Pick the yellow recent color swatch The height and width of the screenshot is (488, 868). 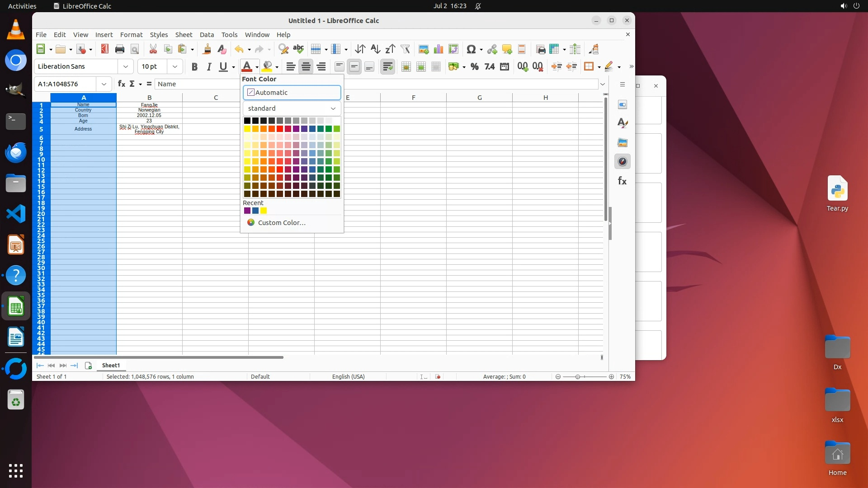click(x=264, y=211)
